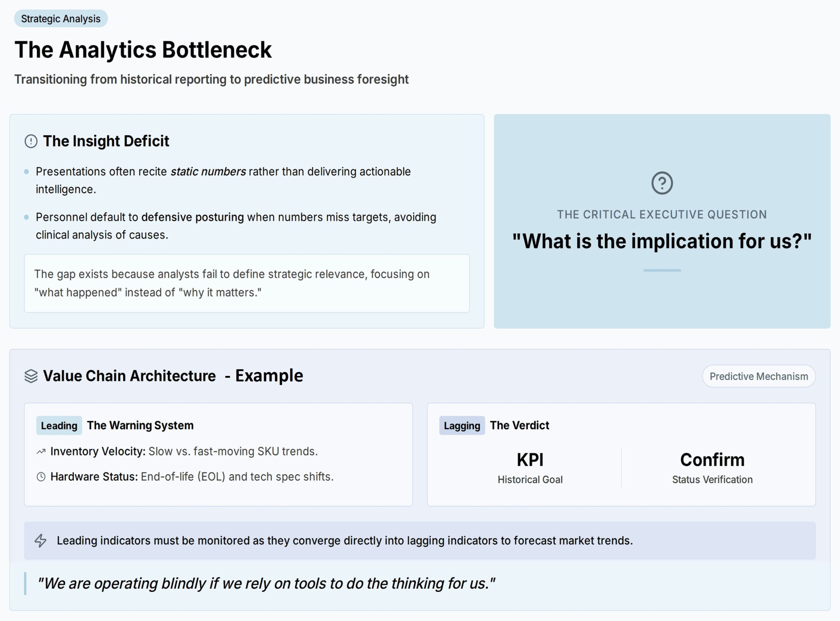The width and height of the screenshot is (840, 621).
Task: Click the "Historical Goal" caption
Action: [x=530, y=480]
